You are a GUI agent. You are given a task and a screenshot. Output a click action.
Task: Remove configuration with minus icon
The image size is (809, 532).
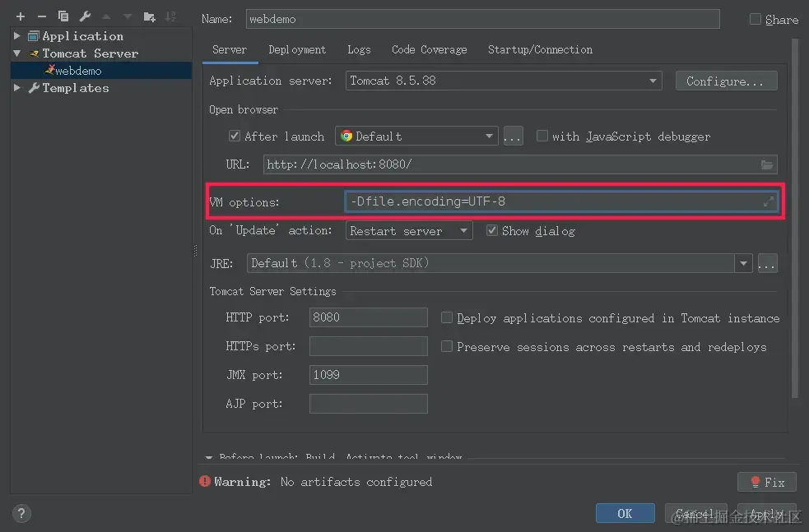[x=42, y=17]
